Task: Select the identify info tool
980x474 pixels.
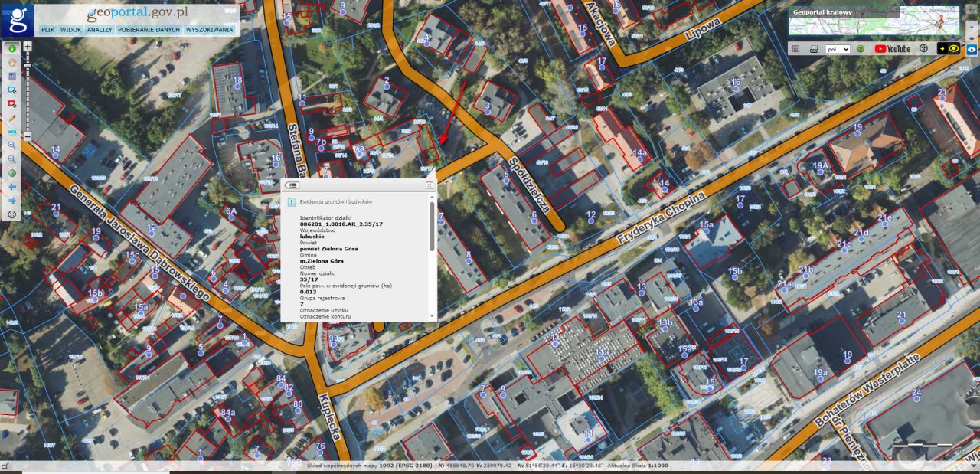Action: (x=11, y=49)
